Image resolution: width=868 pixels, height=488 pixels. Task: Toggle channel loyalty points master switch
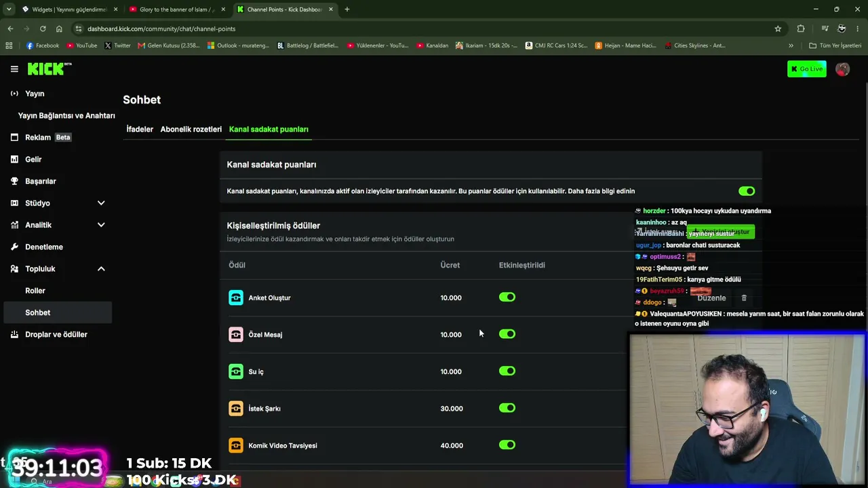(x=747, y=191)
